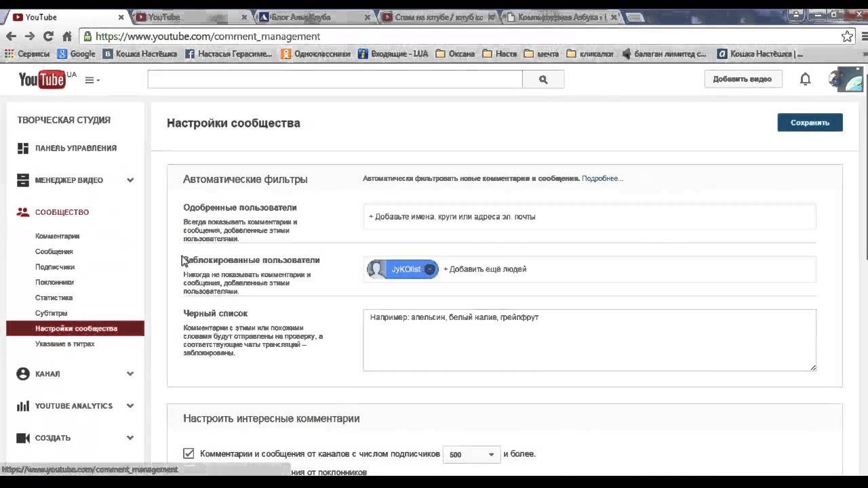868x488 pixels.
Task: Click the Менеджер видео sidebar icon
Action: click(23, 180)
